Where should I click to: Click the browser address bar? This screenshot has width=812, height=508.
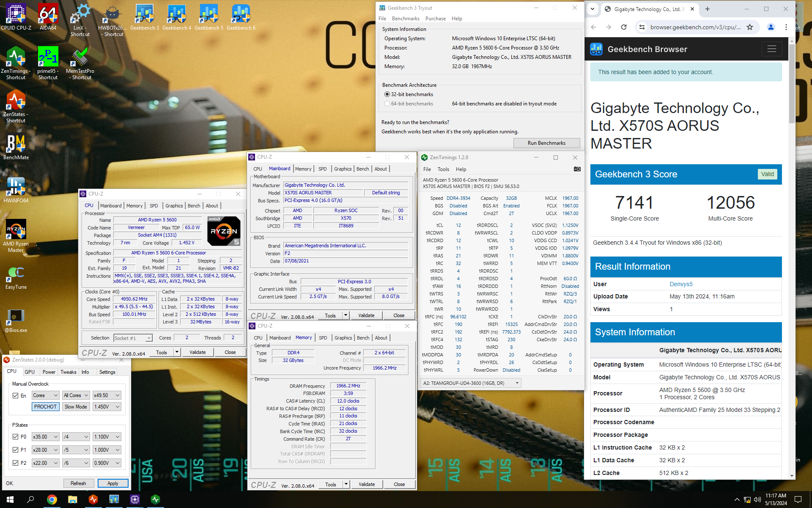coord(695,27)
